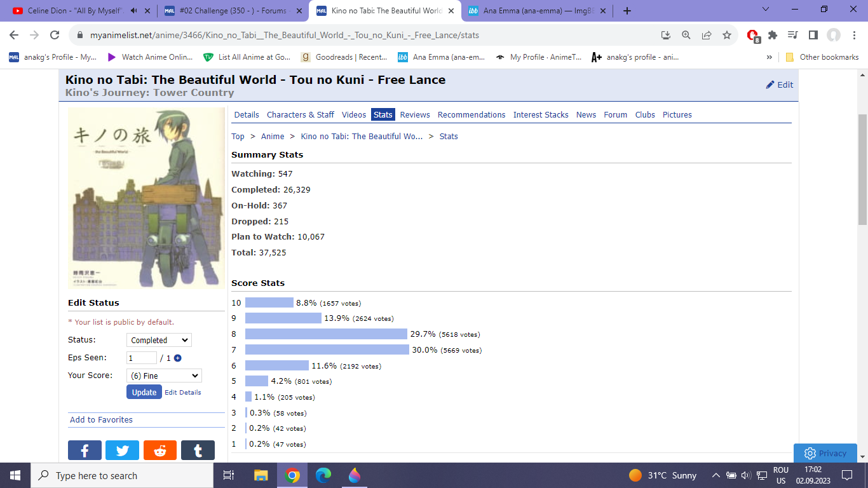Go to the Recommendations tab
The height and width of the screenshot is (488, 868).
coord(471,115)
